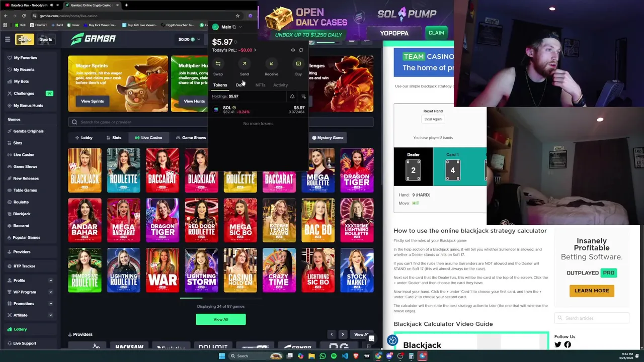Expand the Affiliate sidebar section
The width and height of the screenshot is (644, 362).
[50, 315]
